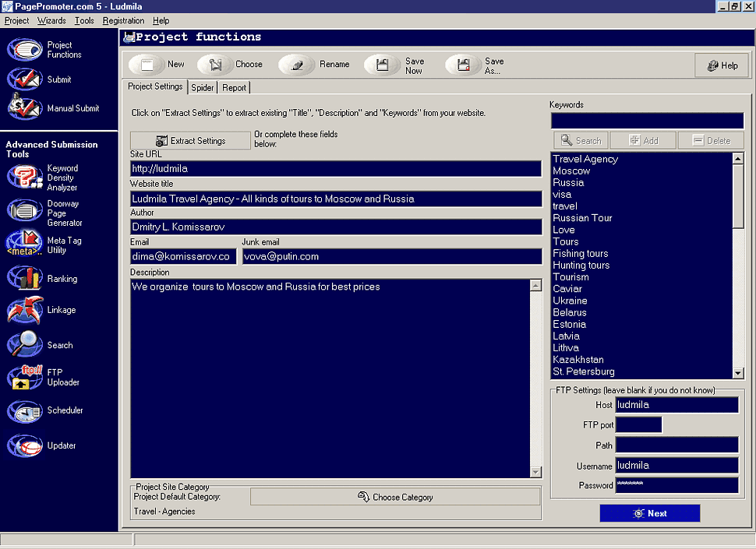The image size is (756, 549).
Task: Click the Keywords entry field
Action: (647, 121)
